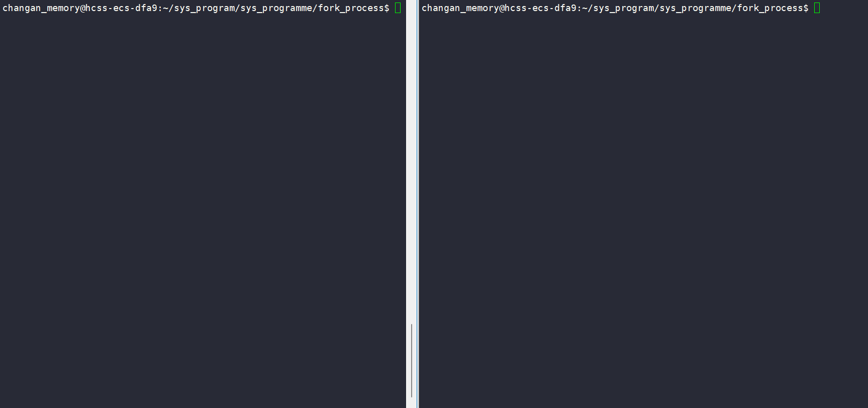Click sys_program directory in left prompt path
This screenshot has height=408, width=868.
point(204,8)
